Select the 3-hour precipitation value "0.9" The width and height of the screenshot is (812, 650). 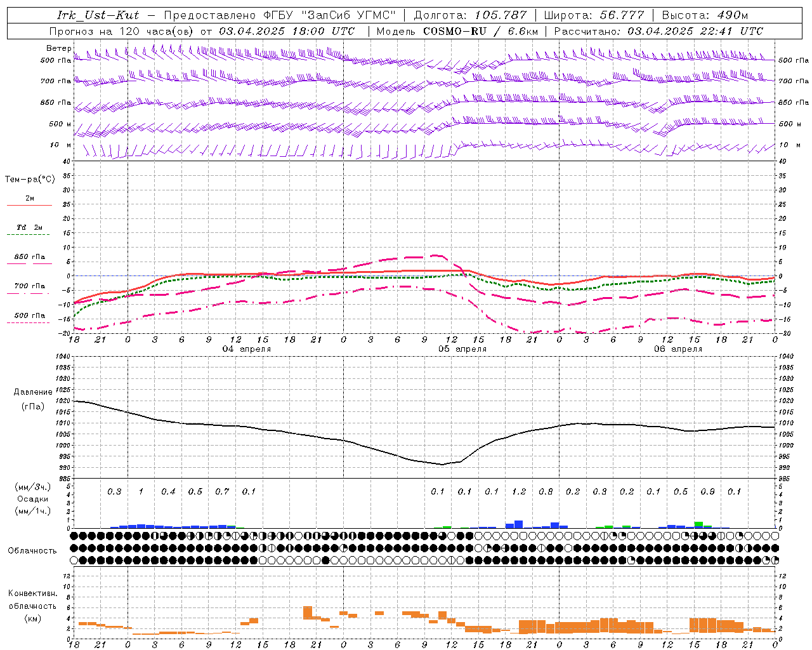click(x=707, y=491)
